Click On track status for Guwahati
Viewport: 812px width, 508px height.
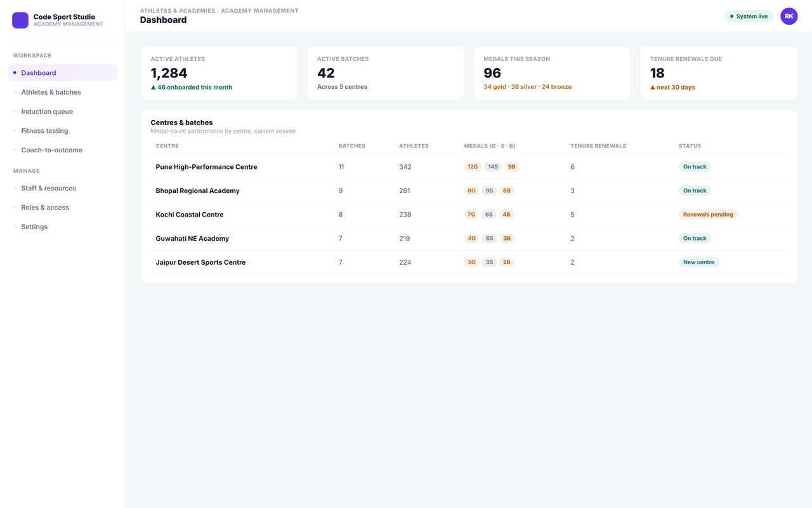(695, 239)
